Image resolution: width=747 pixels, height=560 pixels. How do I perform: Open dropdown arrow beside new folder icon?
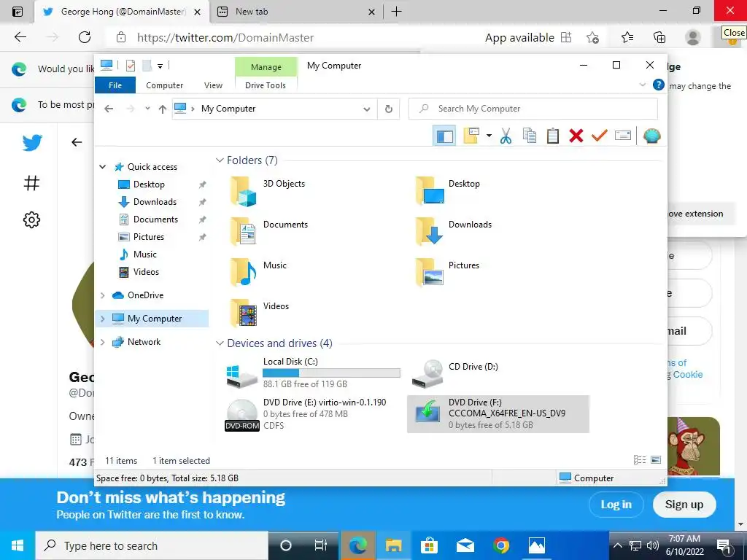click(x=489, y=136)
